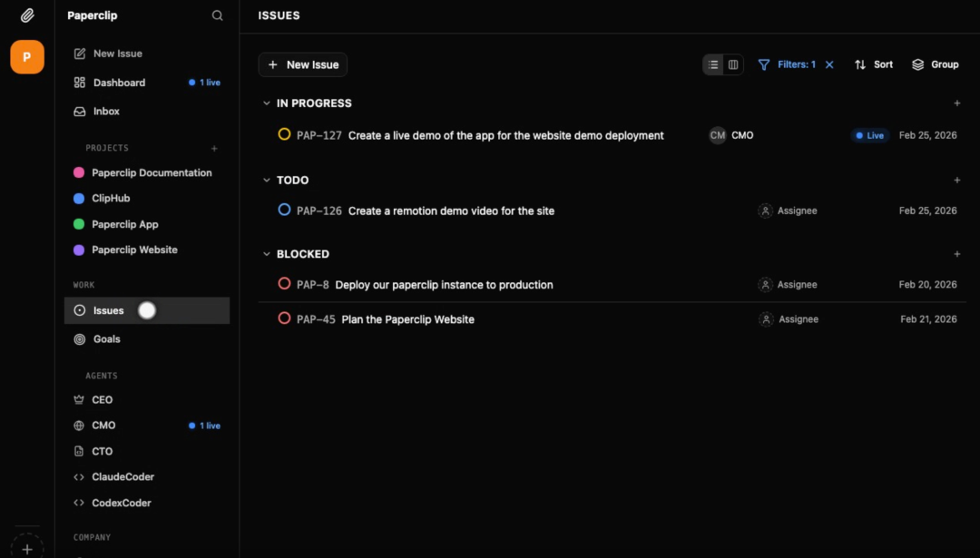This screenshot has width=980, height=558.
Task: Click the orange P workspace avatar
Action: [x=27, y=57]
